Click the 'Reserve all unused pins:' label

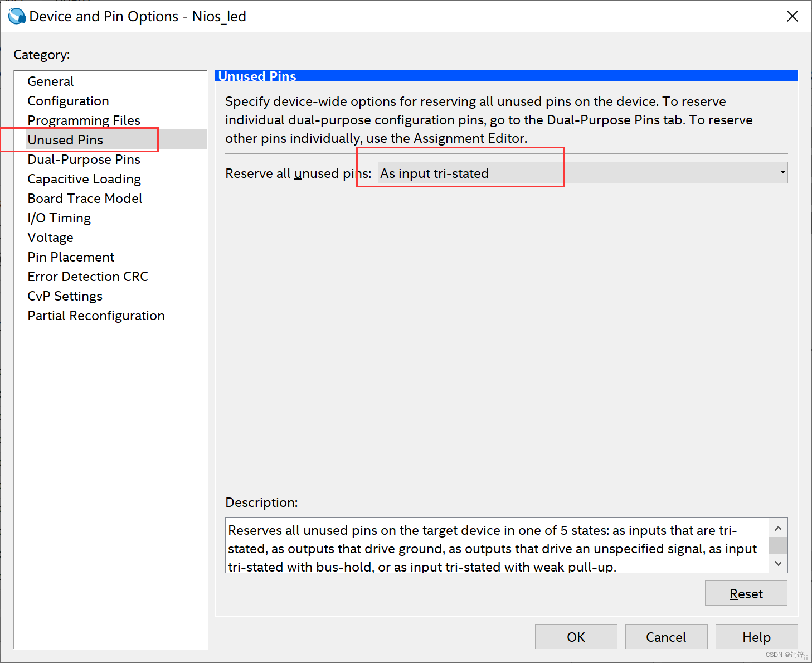(x=298, y=173)
